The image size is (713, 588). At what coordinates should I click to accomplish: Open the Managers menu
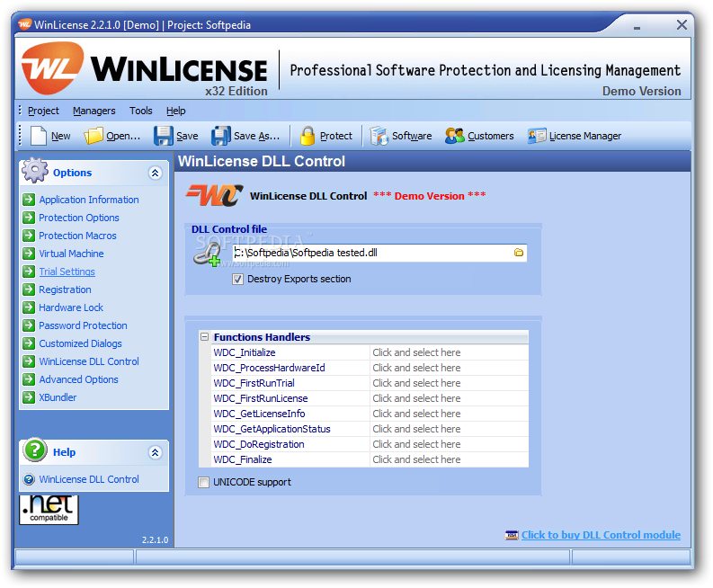pyautogui.click(x=94, y=111)
